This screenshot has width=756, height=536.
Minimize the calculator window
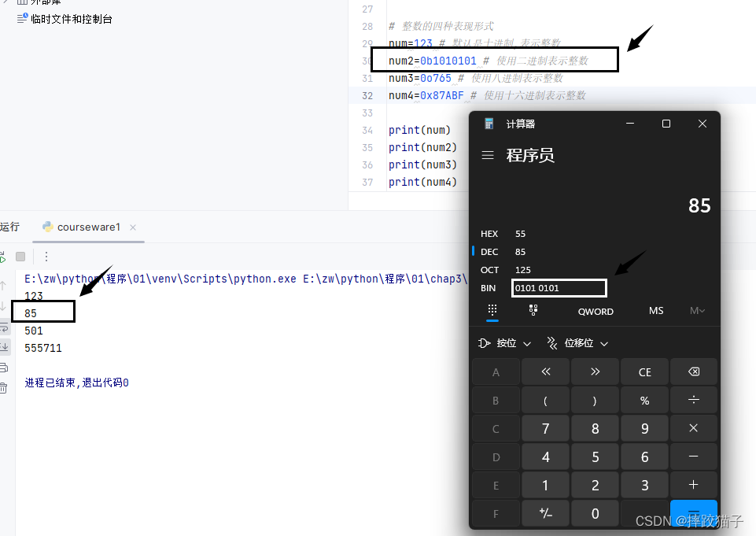[x=629, y=124]
